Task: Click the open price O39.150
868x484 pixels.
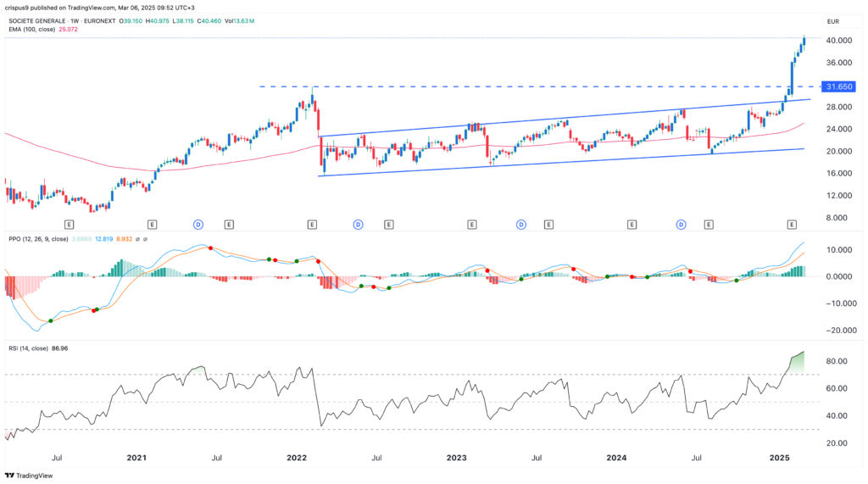Action: 131,21
